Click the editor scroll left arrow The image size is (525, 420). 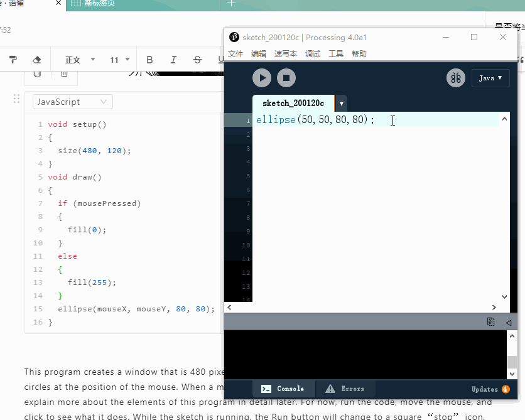click(x=229, y=307)
